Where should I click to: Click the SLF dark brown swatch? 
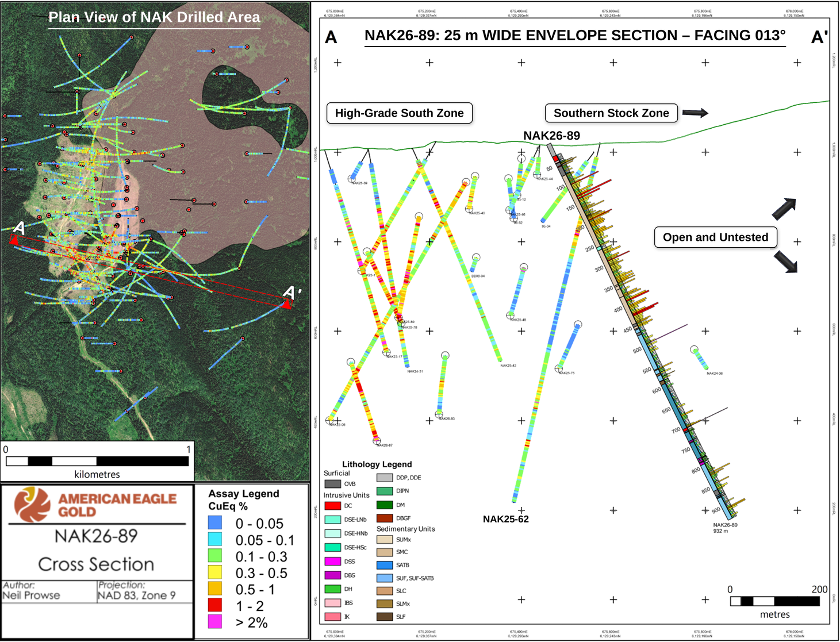click(385, 617)
